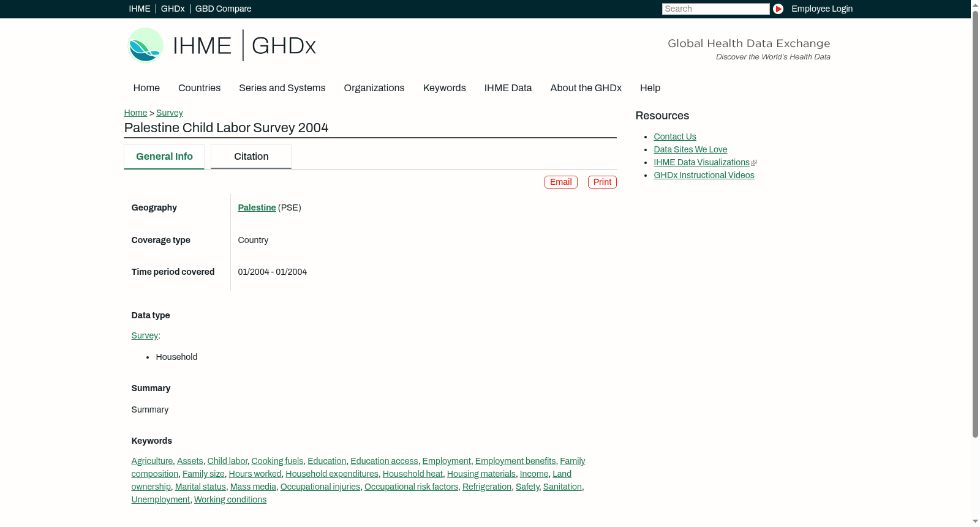The image size is (980, 527).
Task: Open Employee Login link
Action: point(822,9)
